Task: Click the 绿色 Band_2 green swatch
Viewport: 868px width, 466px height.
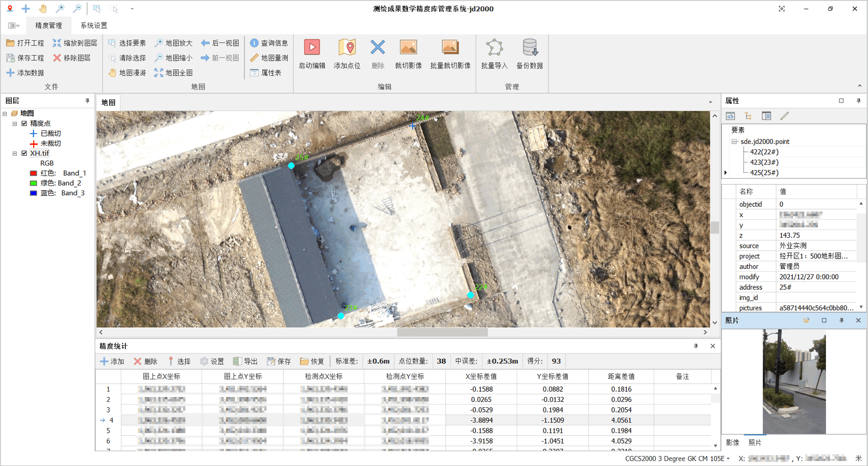Action: click(33, 183)
